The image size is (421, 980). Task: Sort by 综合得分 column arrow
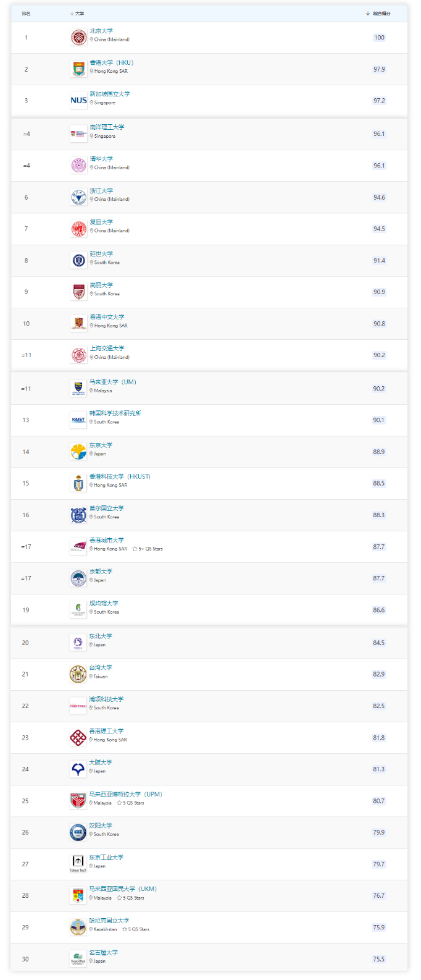coord(368,13)
